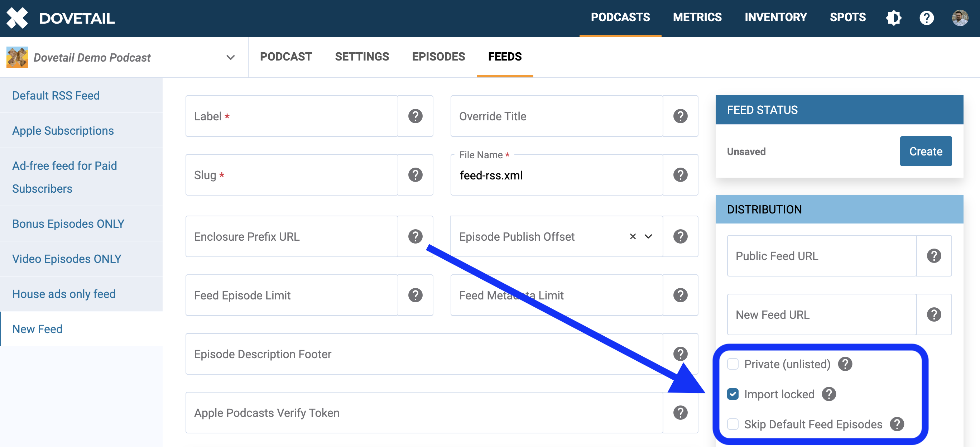Open the user profile avatar
The width and height of the screenshot is (980, 447).
[x=960, y=18]
